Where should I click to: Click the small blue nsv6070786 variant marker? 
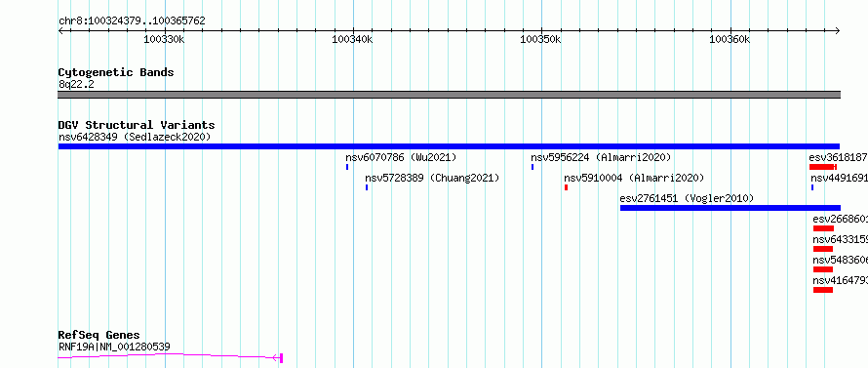(347, 167)
